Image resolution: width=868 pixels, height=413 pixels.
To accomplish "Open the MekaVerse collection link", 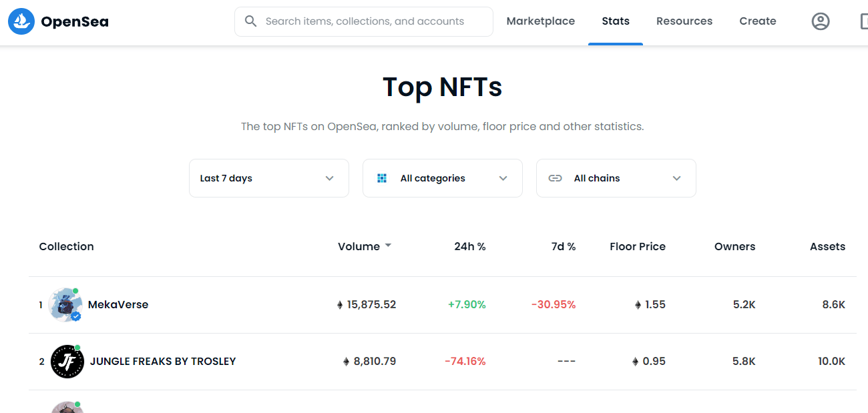I will [x=118, y=305].
